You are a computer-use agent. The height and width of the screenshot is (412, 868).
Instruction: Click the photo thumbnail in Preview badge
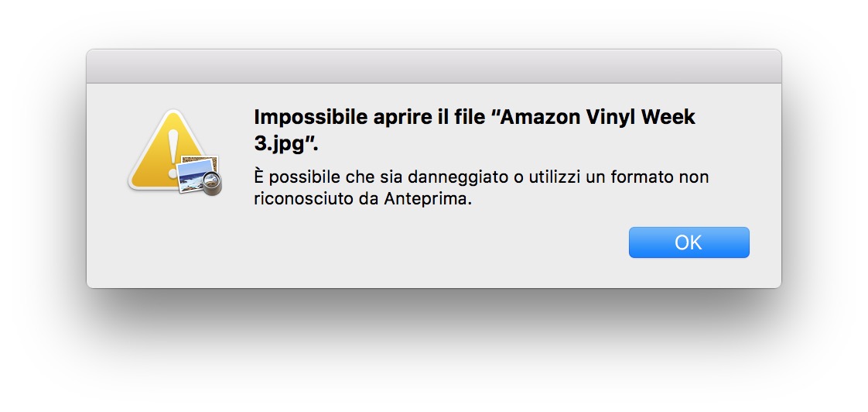(x=193, y=174)
